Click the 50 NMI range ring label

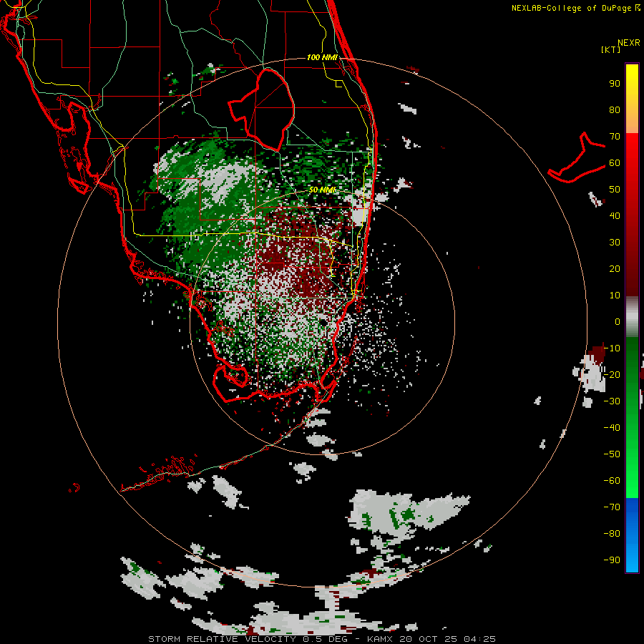coord(322,190)
